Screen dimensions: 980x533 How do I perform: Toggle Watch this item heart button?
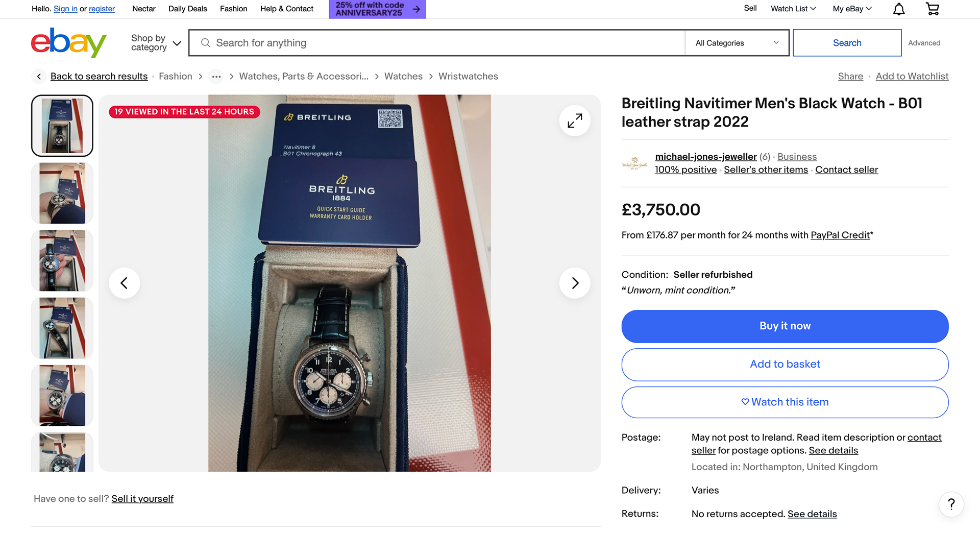point(785,402)
